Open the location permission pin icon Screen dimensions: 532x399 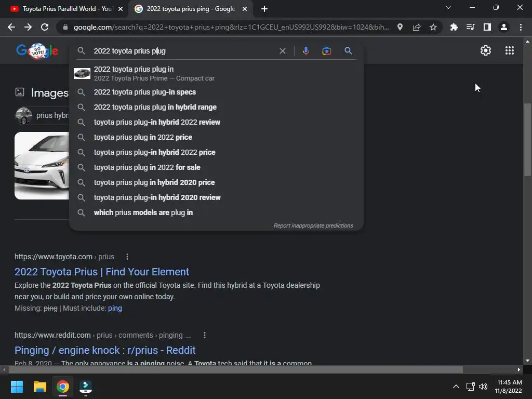[400, 27]
